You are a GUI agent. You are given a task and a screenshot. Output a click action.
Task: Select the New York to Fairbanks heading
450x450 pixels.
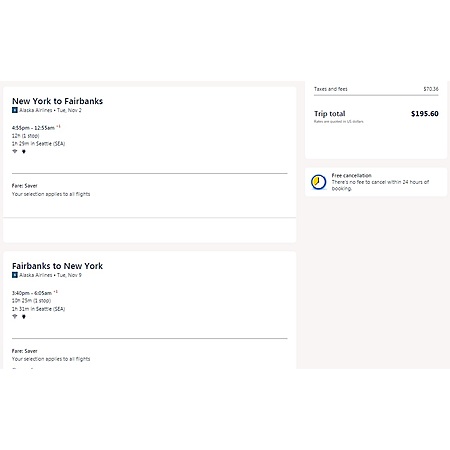tap(57, 101)
